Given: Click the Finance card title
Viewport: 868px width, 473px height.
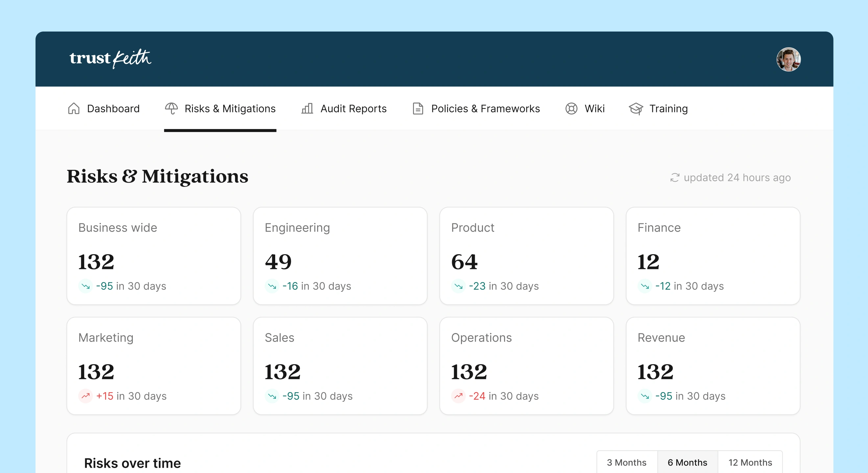Looking at the screenshot, I should coord(659,228).
